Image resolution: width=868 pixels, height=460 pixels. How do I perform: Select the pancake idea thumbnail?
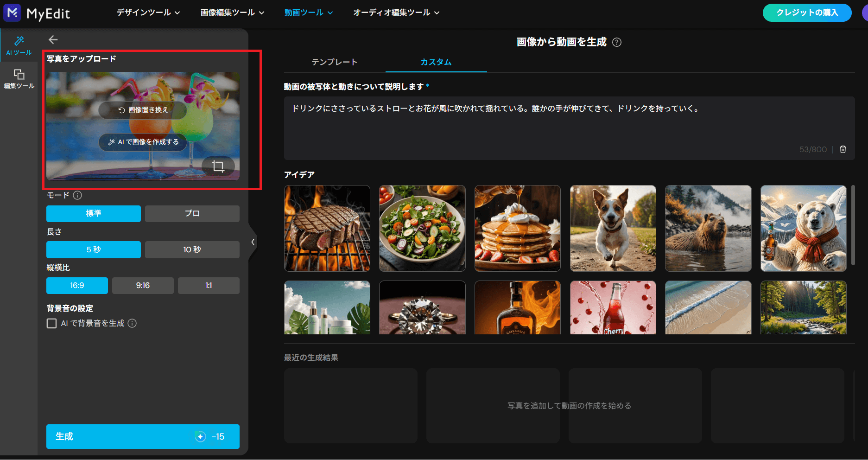click(x=517, y=228)
